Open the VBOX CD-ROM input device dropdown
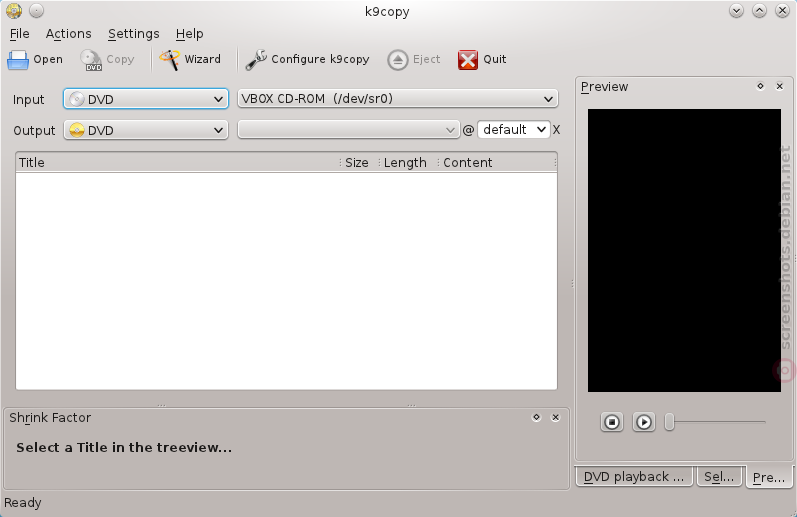Image resolution: width=797 pixels, height=517 pixels. [x=397, y=99]
